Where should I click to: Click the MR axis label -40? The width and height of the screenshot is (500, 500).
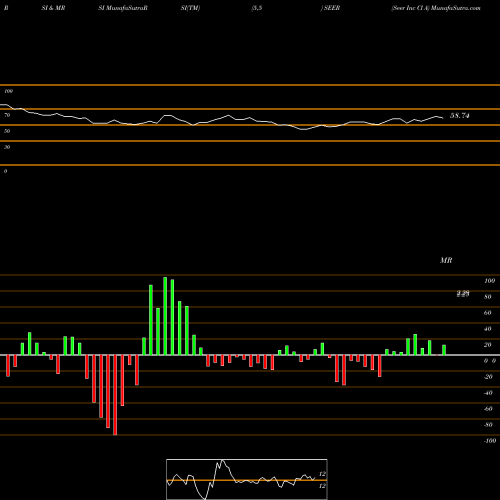tap(488, 393)
